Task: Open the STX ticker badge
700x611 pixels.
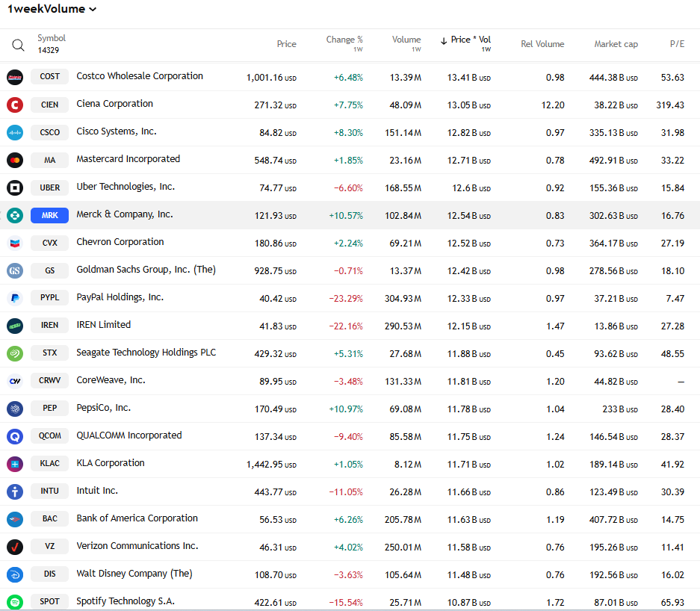Action: (49, 353)
